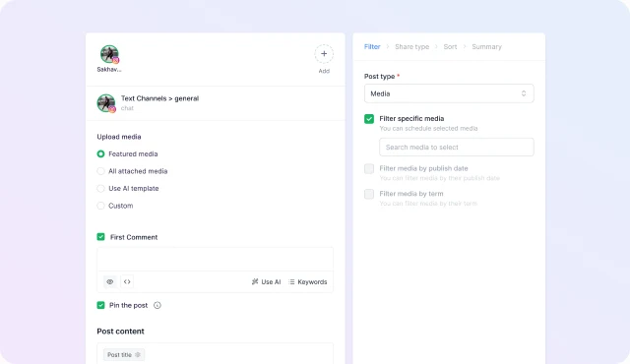Open Keywords list in comment toolbar

pyautogui.click(x=308, y=281)
